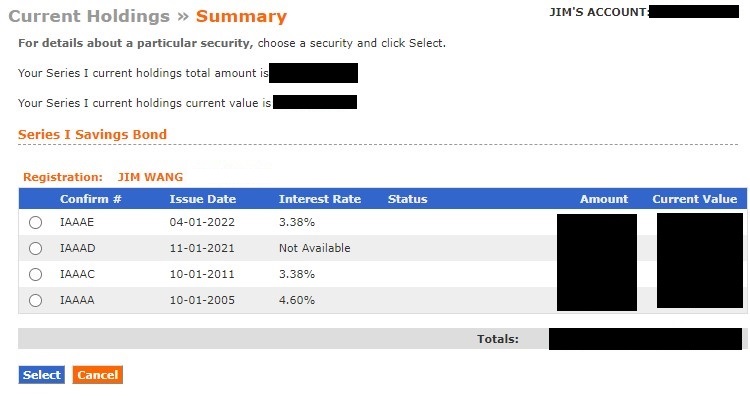The width and height of the screenshot is (750, 396).
Task: Click the Current Holdings breadcrumb heading
Action: pyautogui.click(x=89, y=16)
